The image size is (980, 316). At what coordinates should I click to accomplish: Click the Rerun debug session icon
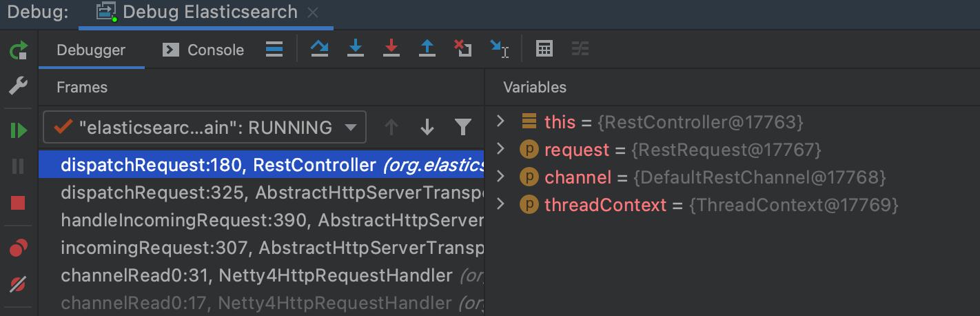tap(18, 50)
